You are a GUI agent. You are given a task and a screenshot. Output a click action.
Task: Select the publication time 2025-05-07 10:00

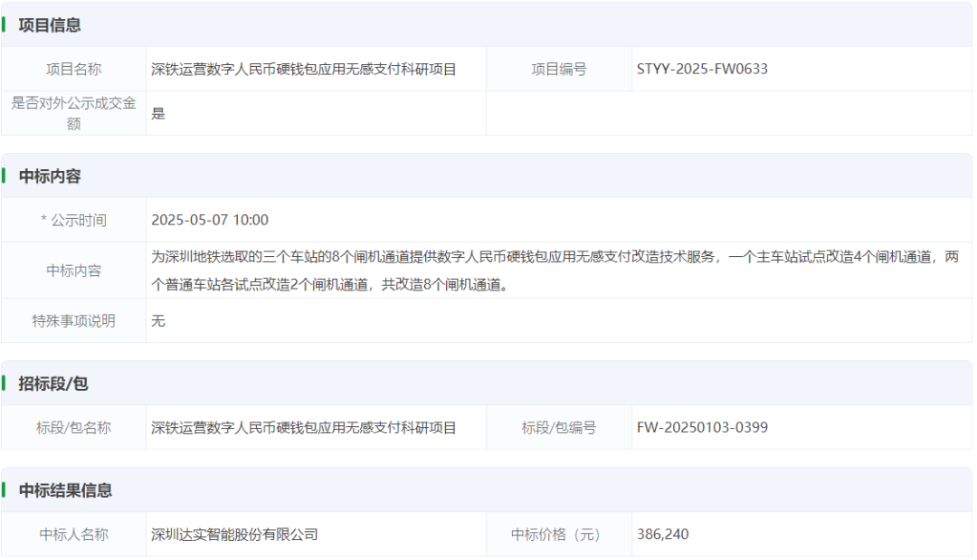click(x=210, y=220)
